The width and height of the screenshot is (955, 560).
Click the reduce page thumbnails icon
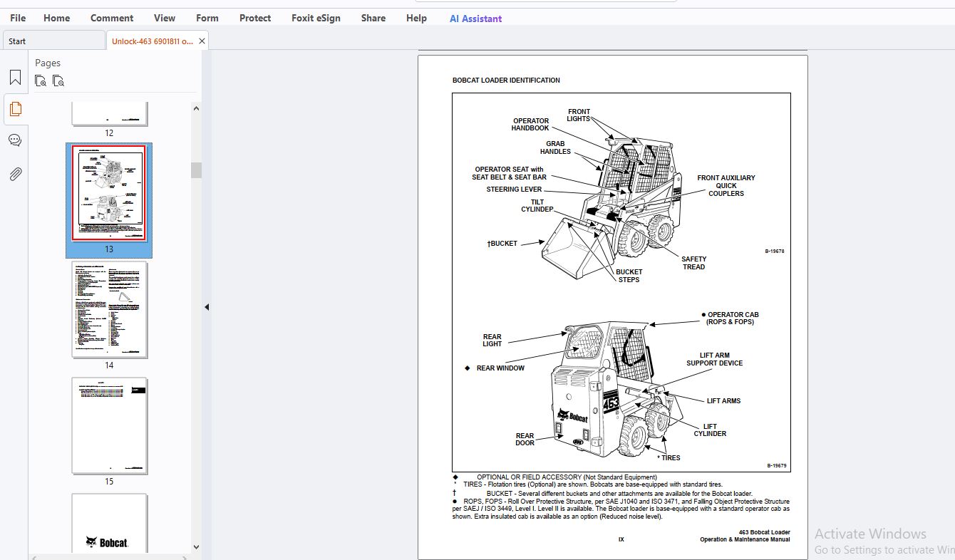click(58, 81)
